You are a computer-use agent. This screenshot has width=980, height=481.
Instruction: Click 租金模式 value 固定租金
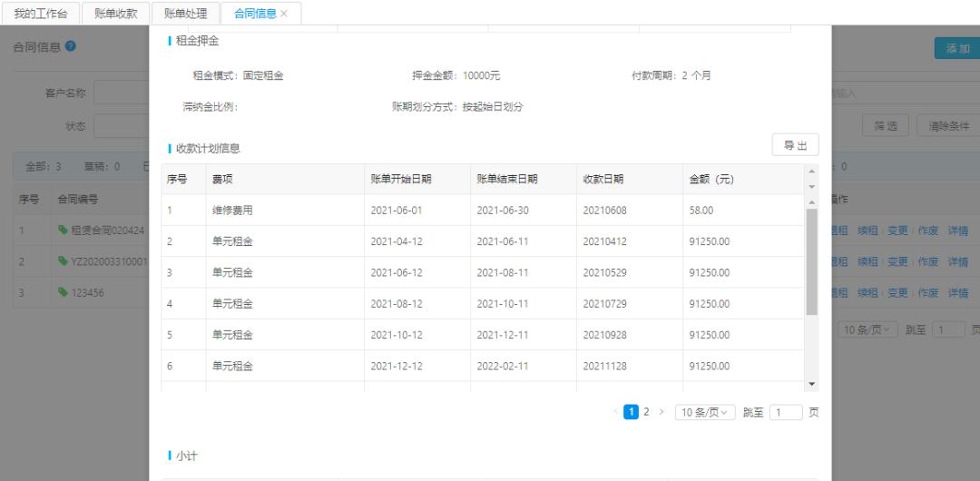point(263,75)
